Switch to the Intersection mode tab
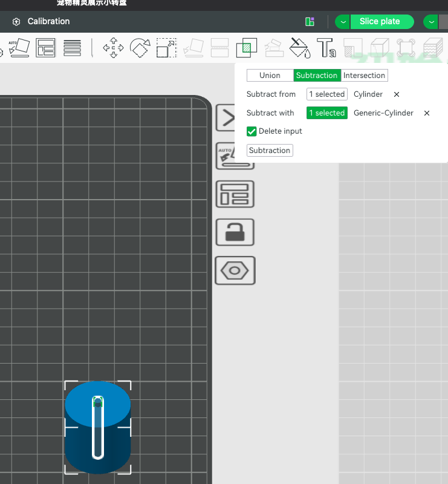This screenshot has height=484, width=448. [x=364, y=76]
